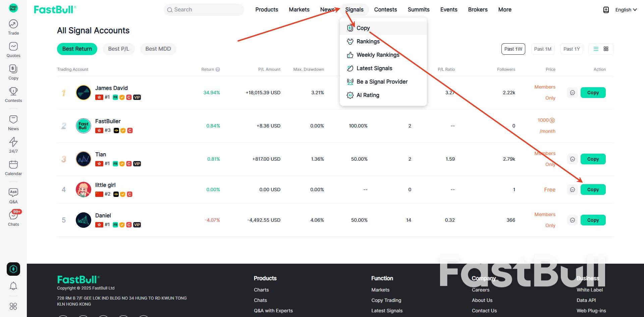Screen dimensions: 644x317
Task: Switch to grid view layout
Action: tap(606, 49)
